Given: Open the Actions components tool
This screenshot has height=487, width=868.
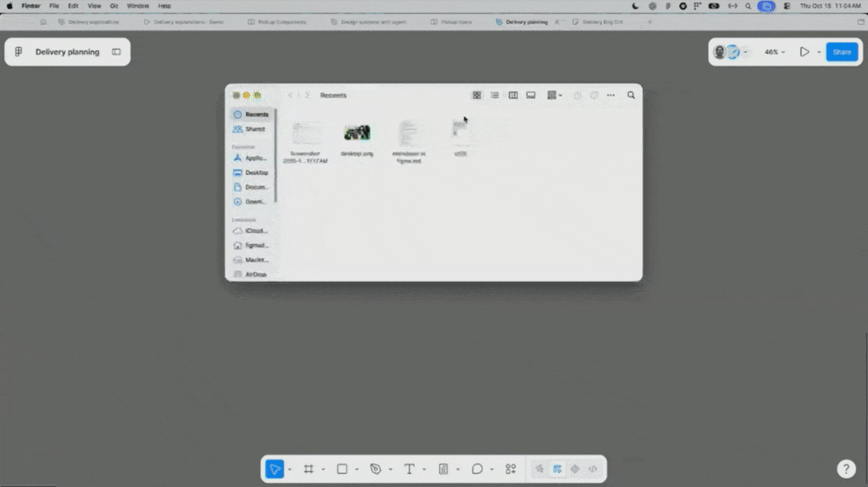Looking at the screenshot, I should (x=510, y=469).
